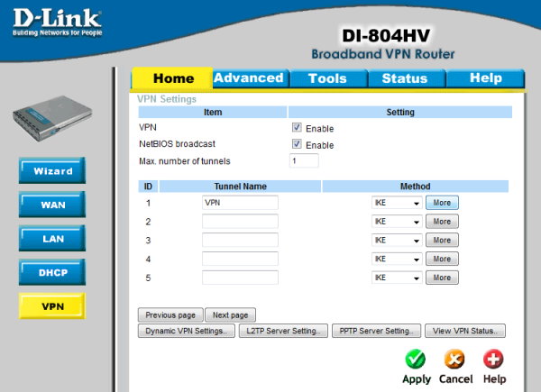Open Method dropdown for tunnel 4
Viewport: 541px width, 392px height.
[x=397, y=259]
